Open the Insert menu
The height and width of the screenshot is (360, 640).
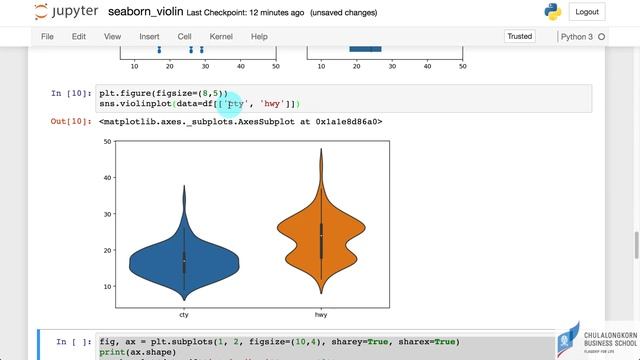coord(149,37)
